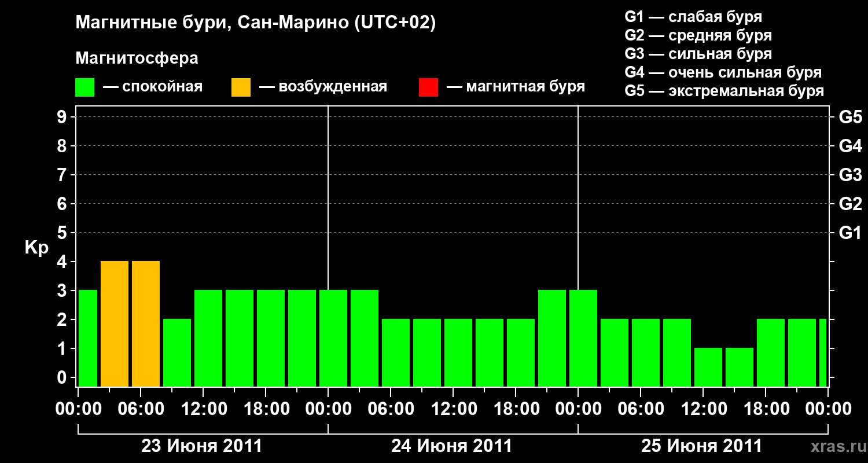Click the '25 Июня 2011' date label
Image resolution: width=868 pixels, height=463 pixels.
click(x=702, y=446)
